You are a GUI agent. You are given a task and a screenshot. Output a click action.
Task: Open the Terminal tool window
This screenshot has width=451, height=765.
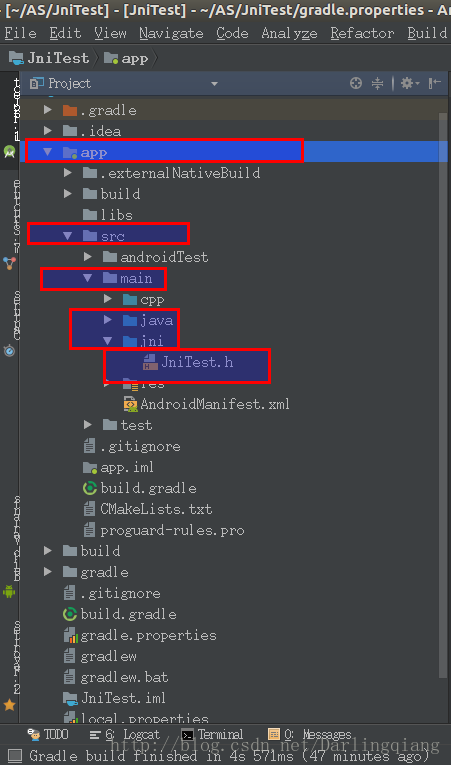212,735
